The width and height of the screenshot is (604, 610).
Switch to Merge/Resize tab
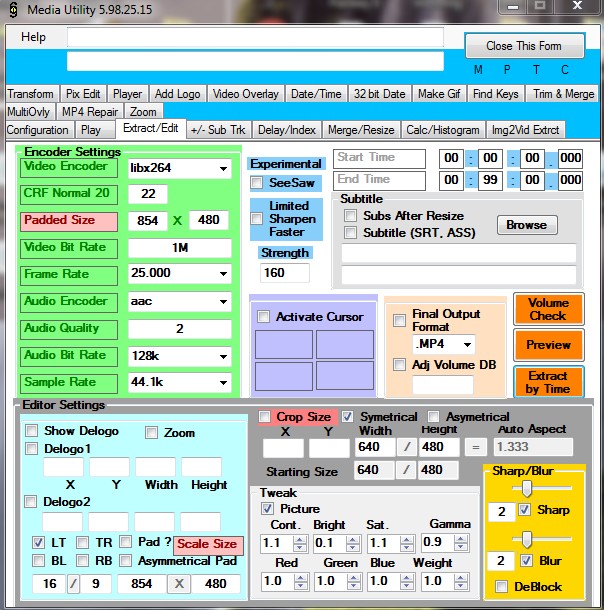tap(361, 130)
